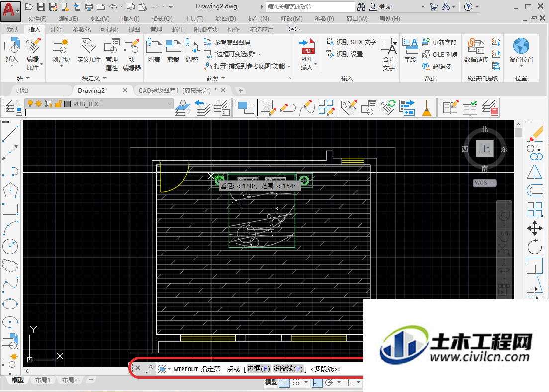Open the PUB_TEXT layer dropdown
This screenshot has width=549, height=392.
click(170, 104)
